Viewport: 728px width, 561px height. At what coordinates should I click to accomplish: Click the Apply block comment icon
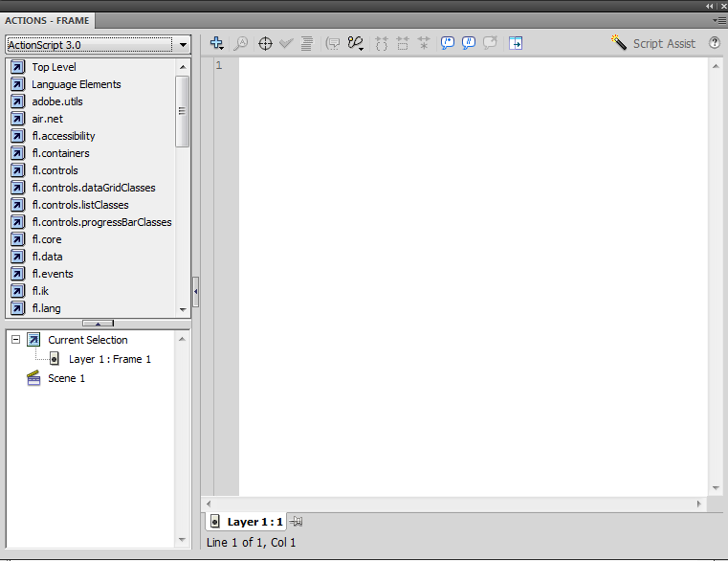pyautogui.click(x=447, y=43)
